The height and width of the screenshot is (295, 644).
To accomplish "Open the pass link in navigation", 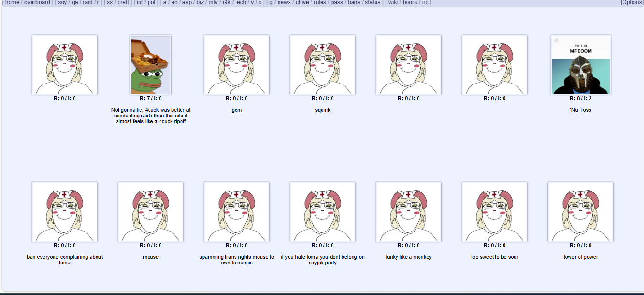I will pyautogui.click(x=337, y=2).
